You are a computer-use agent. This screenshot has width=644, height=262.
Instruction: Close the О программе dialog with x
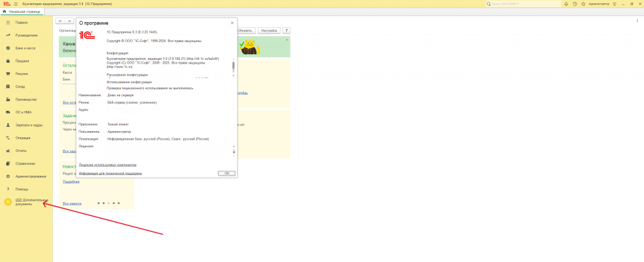coord(232,23)
